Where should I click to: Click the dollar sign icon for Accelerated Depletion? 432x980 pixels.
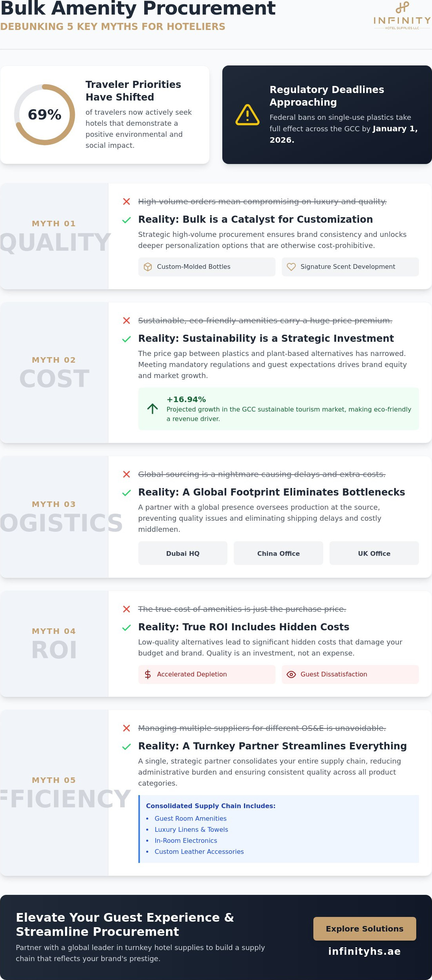click(x=148, y=674)
